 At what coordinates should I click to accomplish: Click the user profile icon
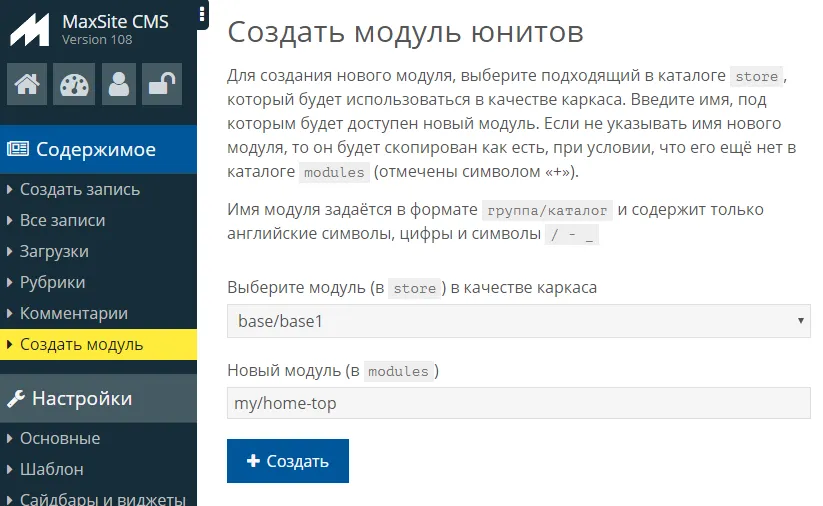[x=120, y=84]
